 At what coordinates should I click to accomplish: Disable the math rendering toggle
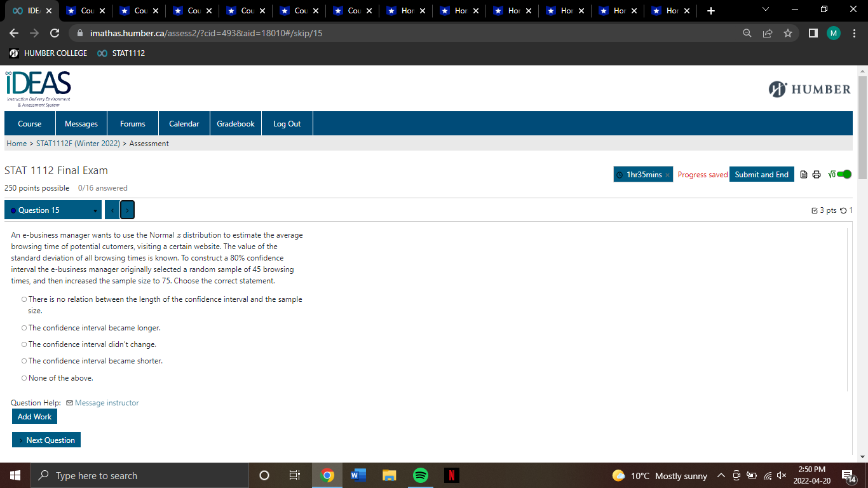click(x=844, y=173)
